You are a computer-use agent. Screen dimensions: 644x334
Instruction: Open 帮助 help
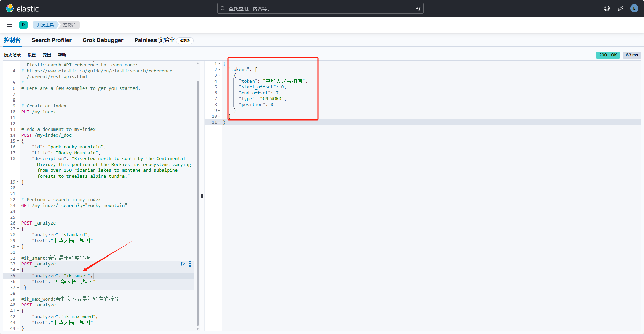[62, 55]
